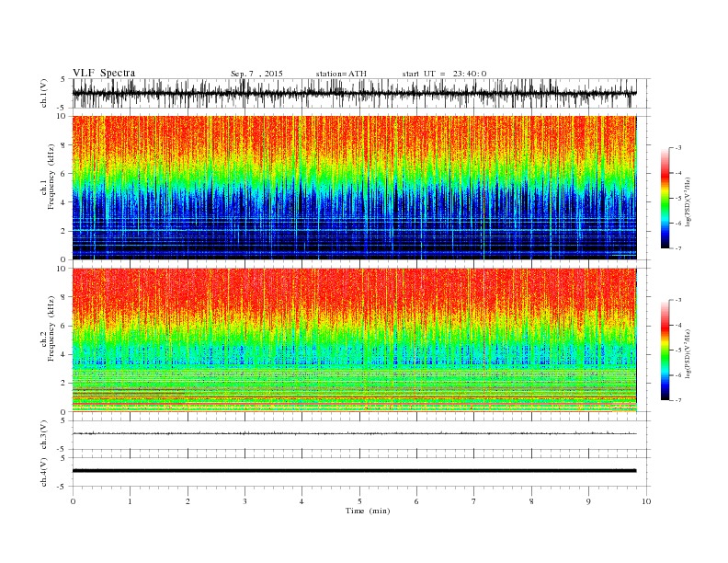This screenshot has height=563, width=728.
Task: Click the ch.2 "Frequency (kHz)" axis label
Action: [51, 328]
